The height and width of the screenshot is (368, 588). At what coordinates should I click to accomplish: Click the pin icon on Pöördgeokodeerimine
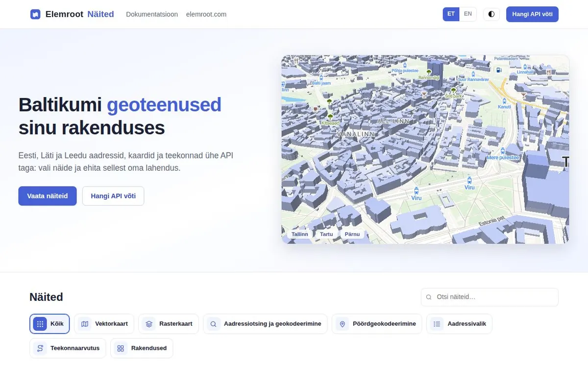(343, 324)
